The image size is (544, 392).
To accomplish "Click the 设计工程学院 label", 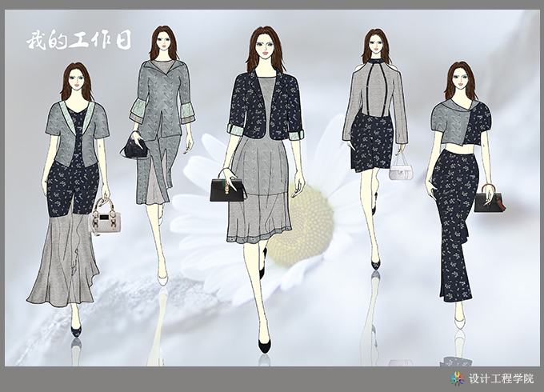I will 501,378.
